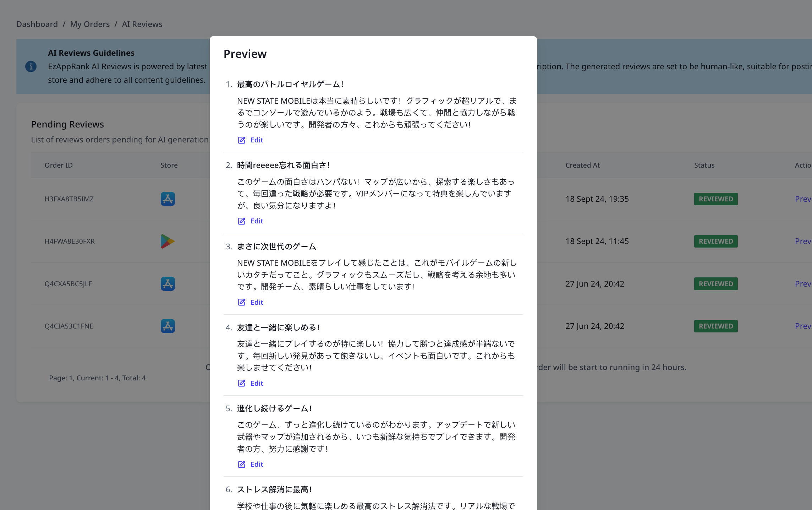Edit review 4 via Edit link
Viewport: 812px width, 510px height.
257,383
